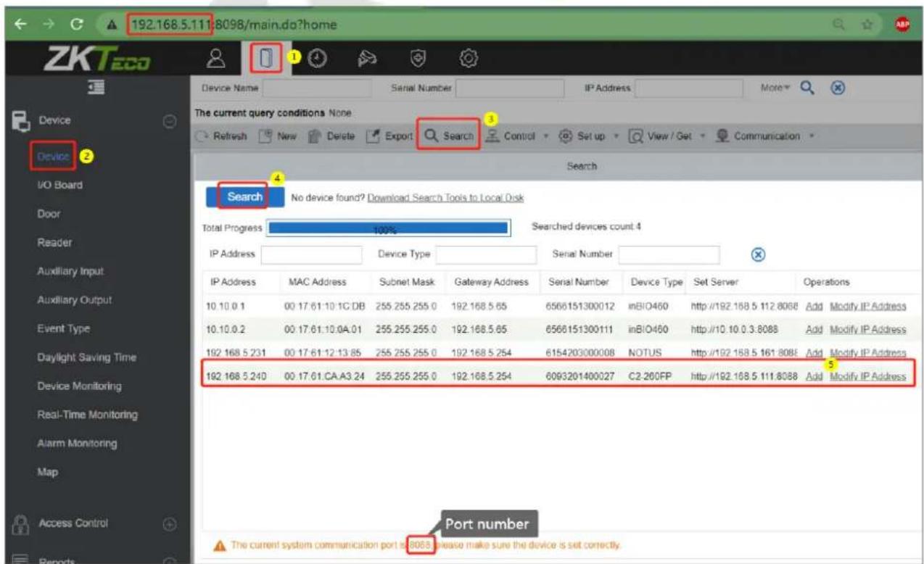Click the top IP Address filter field
Screen dimensions: 924x564
click(x=689, y=88)
